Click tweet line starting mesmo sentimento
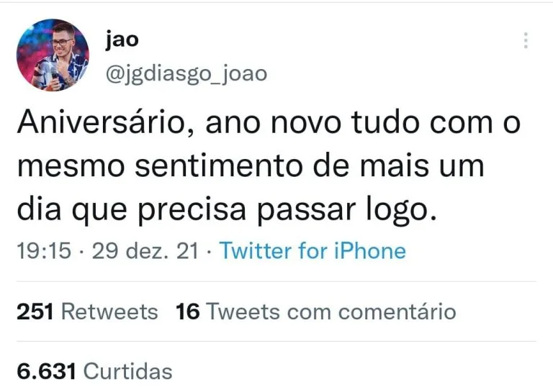 (251, 165)
